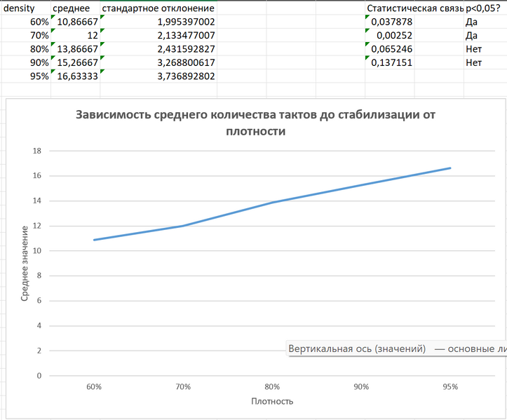Select the cell containing 1,995397002
The width and height of the screenshot is (507, 420).
click(158, 22)
